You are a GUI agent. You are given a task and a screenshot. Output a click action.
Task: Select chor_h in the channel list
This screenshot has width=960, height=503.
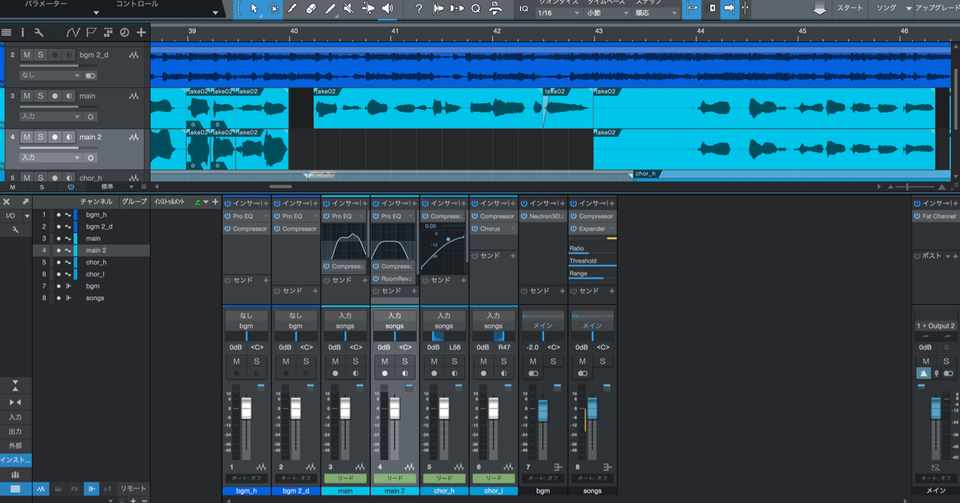(96, 262)
